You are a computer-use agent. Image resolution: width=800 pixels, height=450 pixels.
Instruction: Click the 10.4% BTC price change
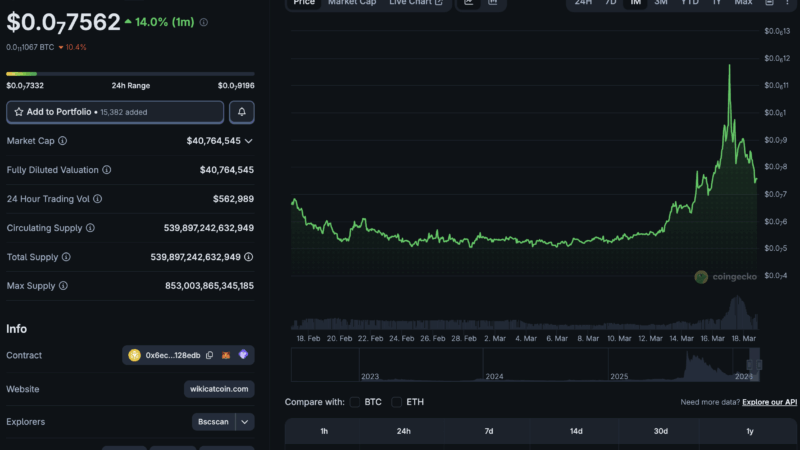click(72, 47)
